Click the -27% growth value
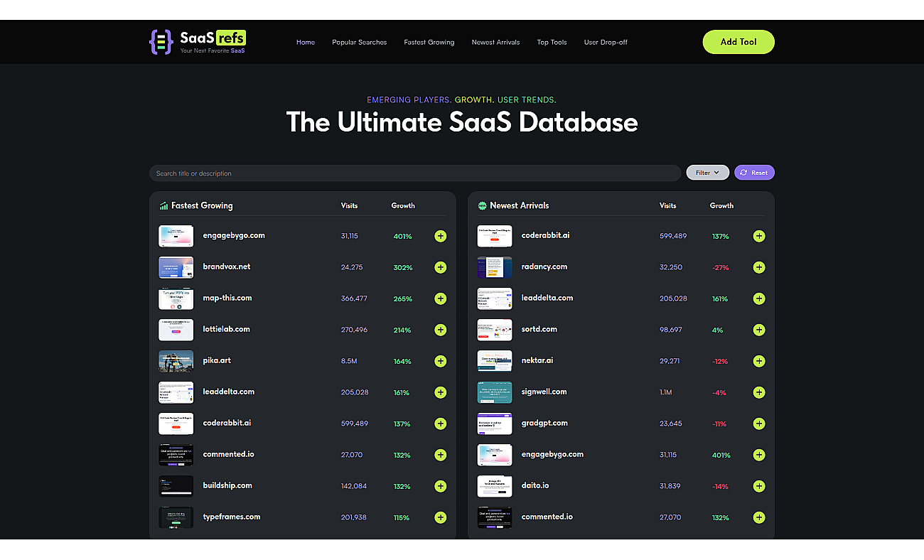 tap(720, 267)
